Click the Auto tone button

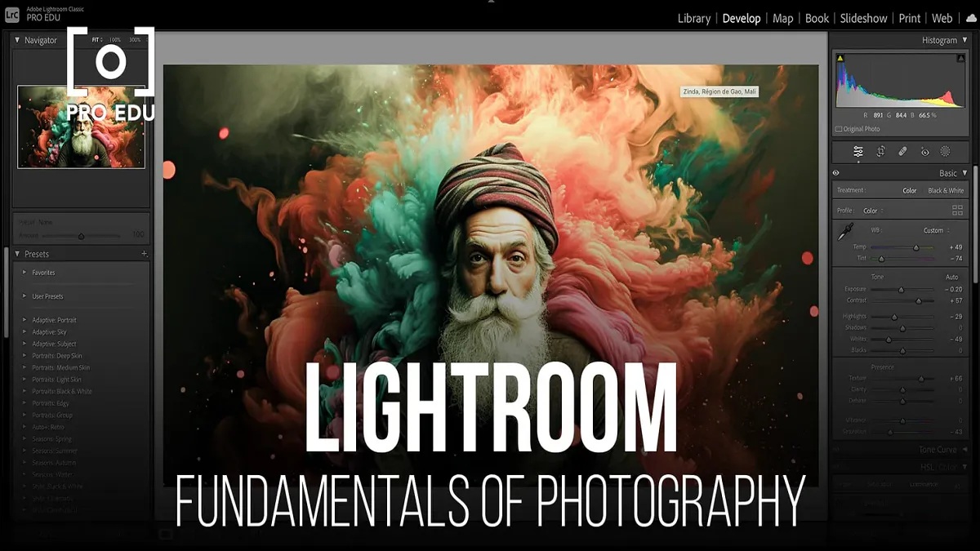coord(951,277)
